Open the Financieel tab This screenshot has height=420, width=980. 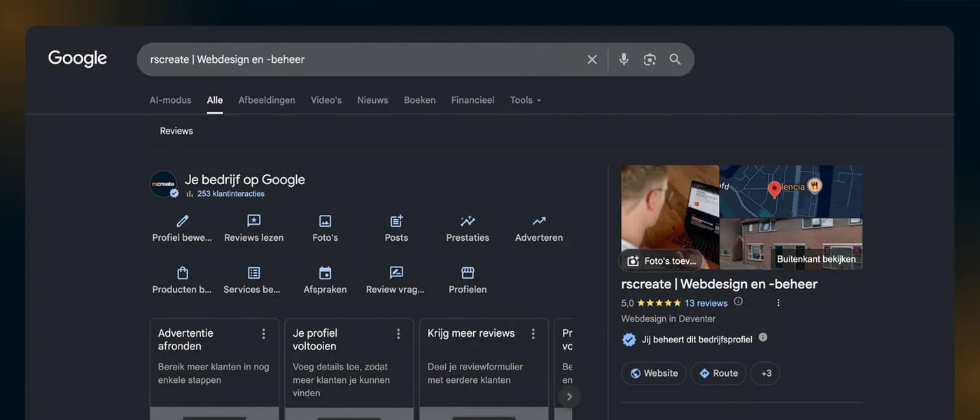point(472,100)
